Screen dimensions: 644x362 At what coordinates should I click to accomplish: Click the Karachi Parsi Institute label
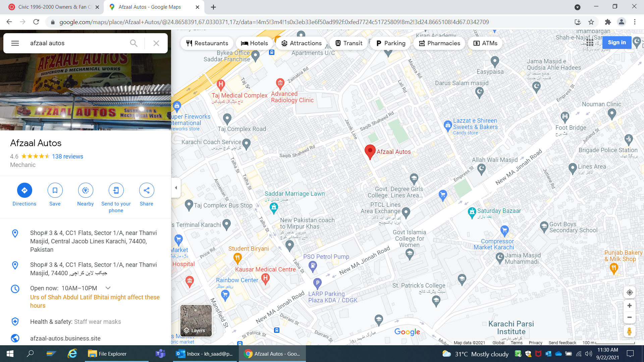511,327
